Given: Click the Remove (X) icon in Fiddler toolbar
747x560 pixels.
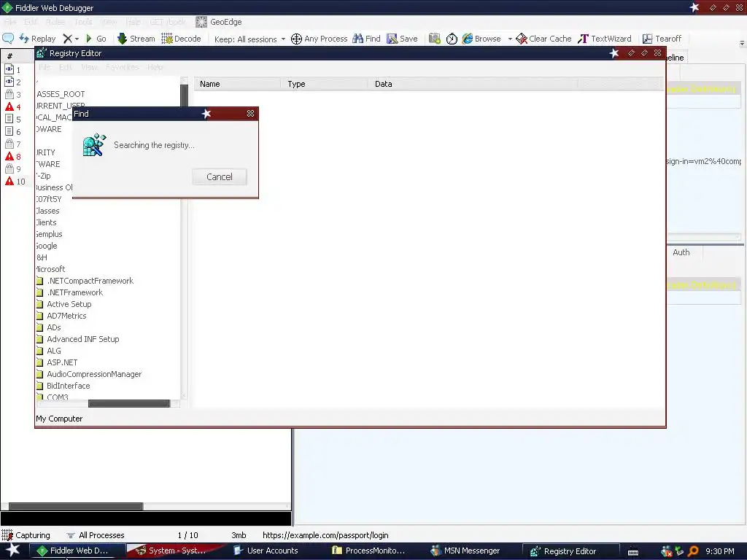Looking at the screenshot, I should [x=68, y=39].
